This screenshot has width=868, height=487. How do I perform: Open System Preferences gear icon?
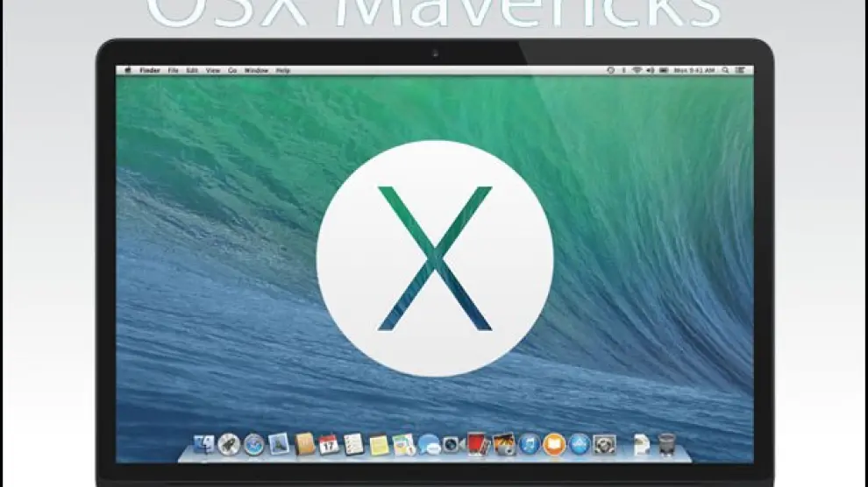[x=603, y=444]
